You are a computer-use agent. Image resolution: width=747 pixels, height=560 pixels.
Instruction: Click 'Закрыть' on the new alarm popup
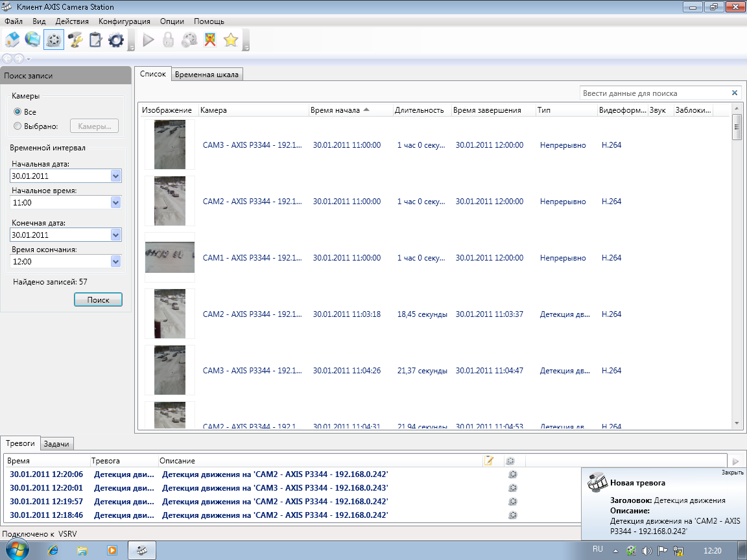tap(733, 472)
